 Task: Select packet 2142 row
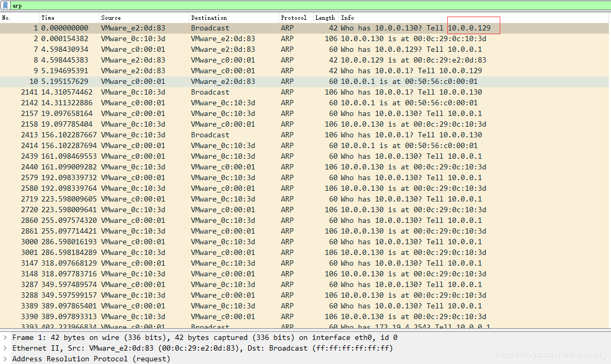tap(304, 103)
